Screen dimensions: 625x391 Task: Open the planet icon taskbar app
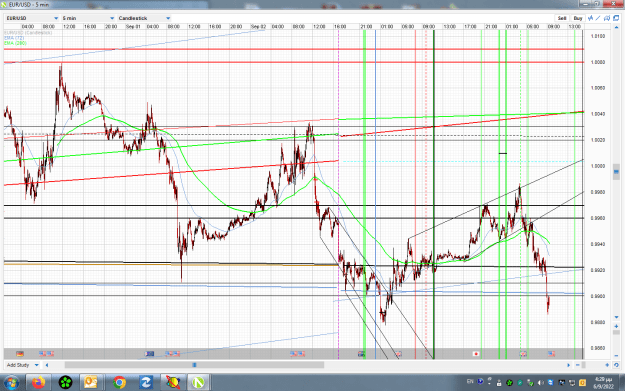click(x=173, y=383)
